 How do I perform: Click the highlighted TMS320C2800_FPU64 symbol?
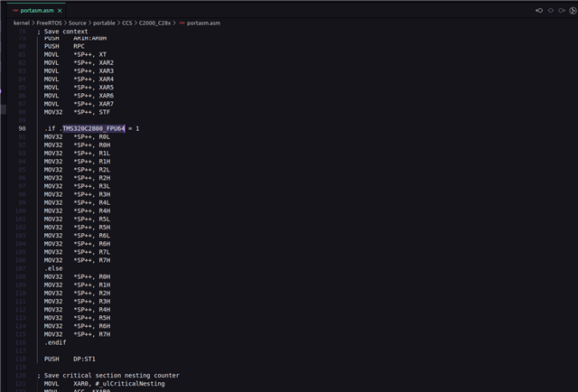tap(94, 128)
